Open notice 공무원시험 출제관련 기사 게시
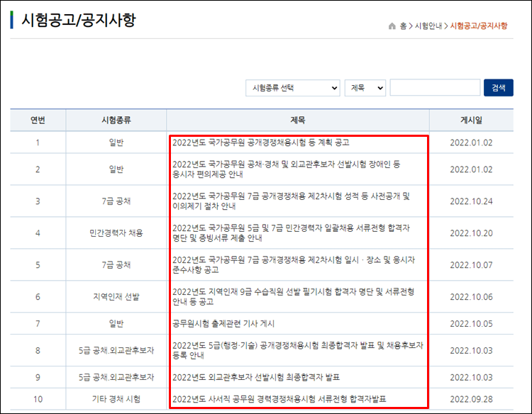This screenshot has height=414, width=532. [223, 324]
